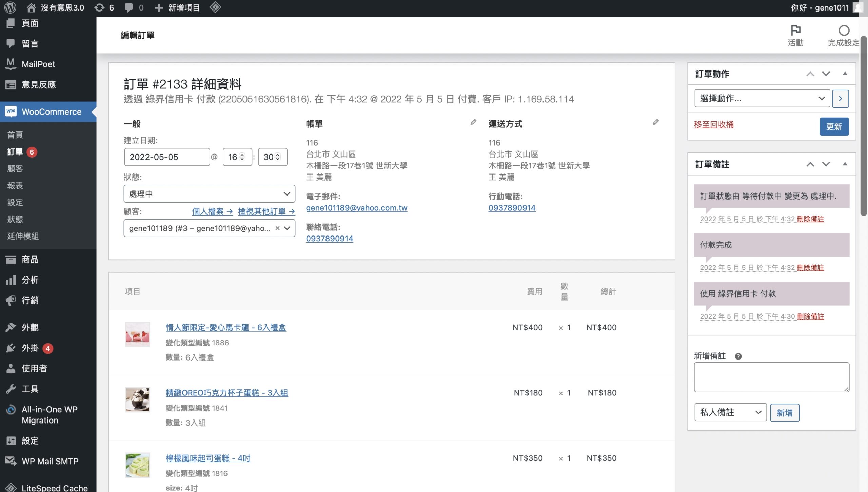Image resolution: width=868 pixels, height=492 pixels.
Task: Open the order status dropdown showing 處理中
Action: [209, 194]
